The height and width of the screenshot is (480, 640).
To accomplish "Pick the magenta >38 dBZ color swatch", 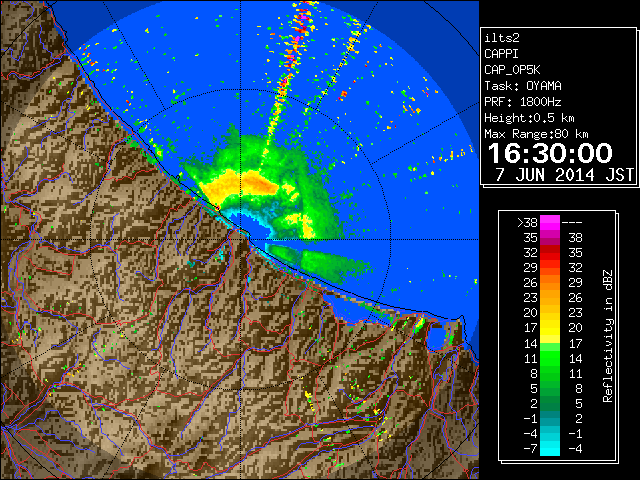I will [x=550, y=222].
